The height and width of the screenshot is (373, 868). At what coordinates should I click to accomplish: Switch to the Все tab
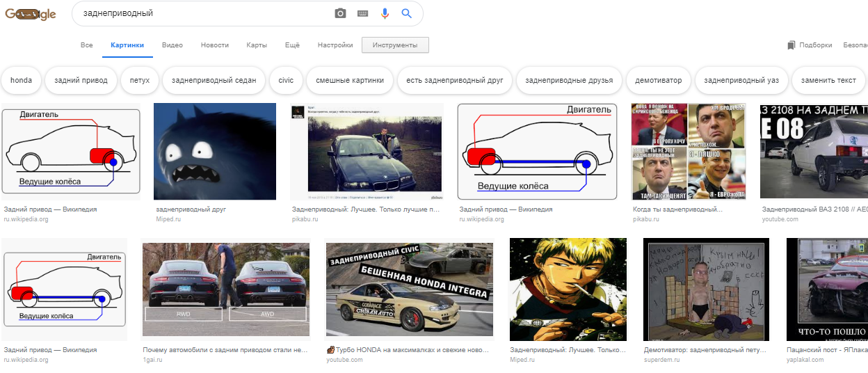tap(86, 45)
